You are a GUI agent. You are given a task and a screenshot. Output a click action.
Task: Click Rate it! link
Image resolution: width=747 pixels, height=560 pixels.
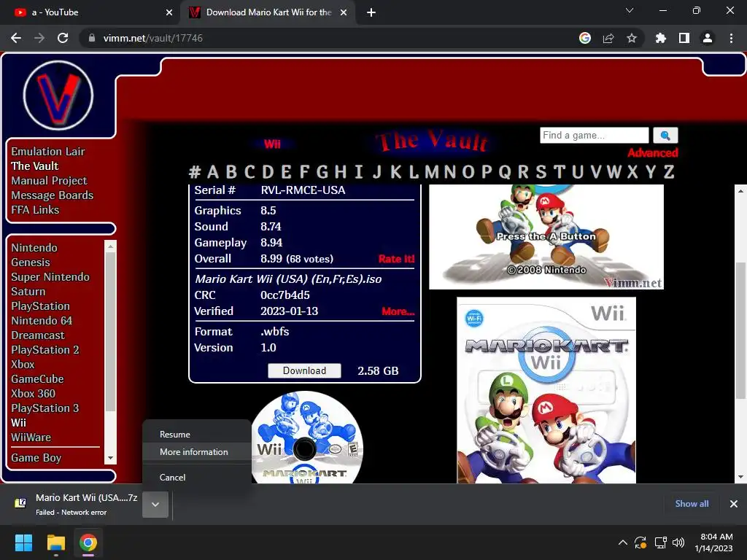(x=396, y=259)
